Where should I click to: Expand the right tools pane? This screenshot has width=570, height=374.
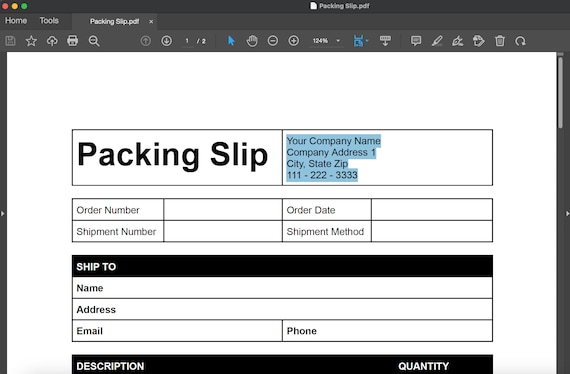click(x=567, y=213)
